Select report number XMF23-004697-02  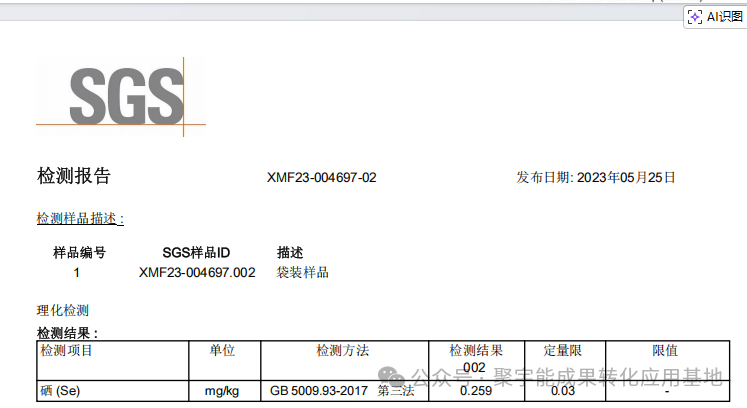point(322,178)
